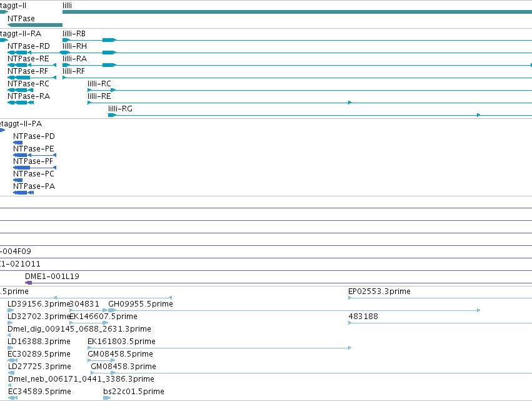Screen dimensions: 532x401
Task: Select the lilli-RH transcript label
Action: pos(74,46)
